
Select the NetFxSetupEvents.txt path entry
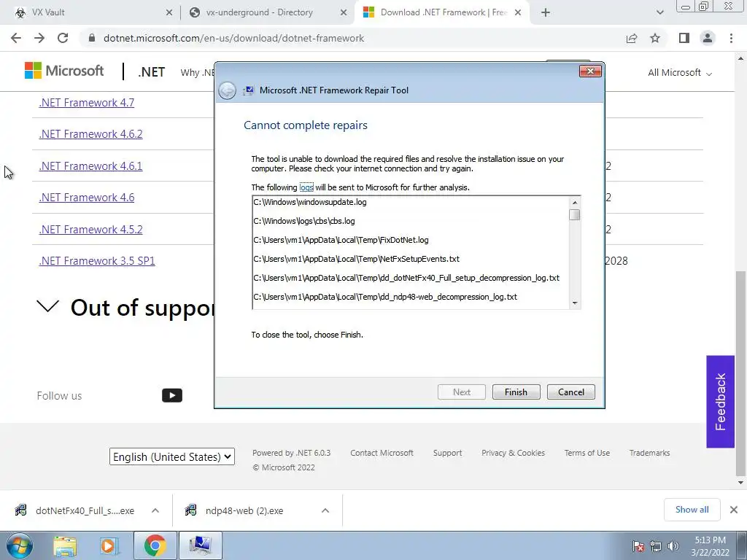(356, 259)
